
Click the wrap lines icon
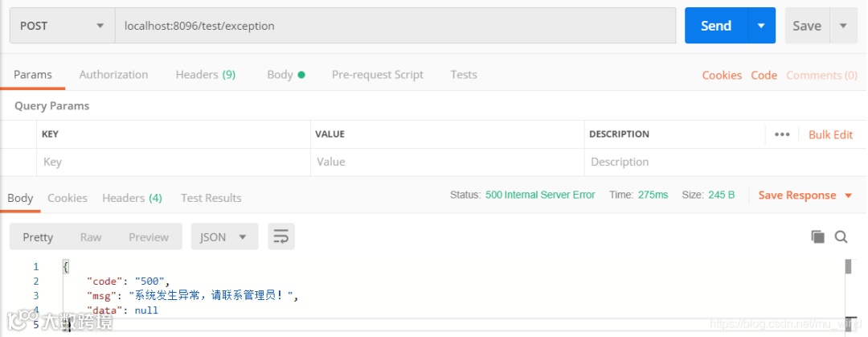click(281, 236)
